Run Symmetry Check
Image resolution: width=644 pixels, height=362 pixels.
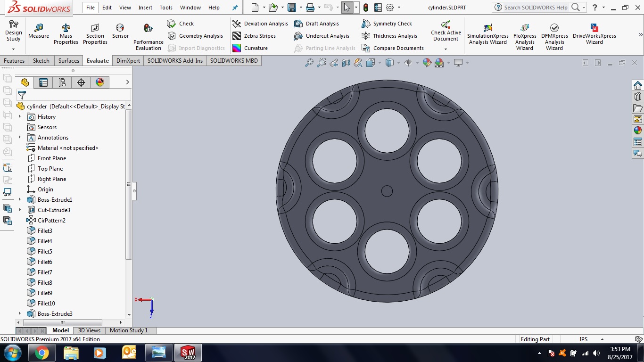387,24
